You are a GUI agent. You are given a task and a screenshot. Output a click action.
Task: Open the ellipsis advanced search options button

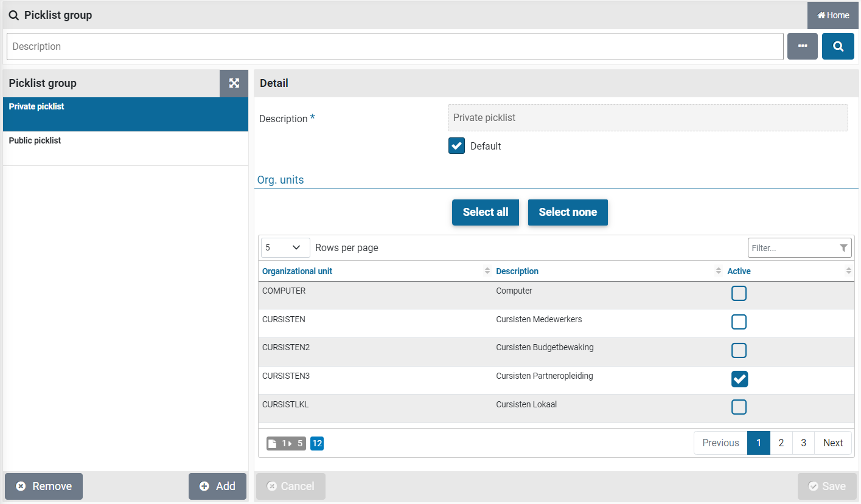[802, 46]
